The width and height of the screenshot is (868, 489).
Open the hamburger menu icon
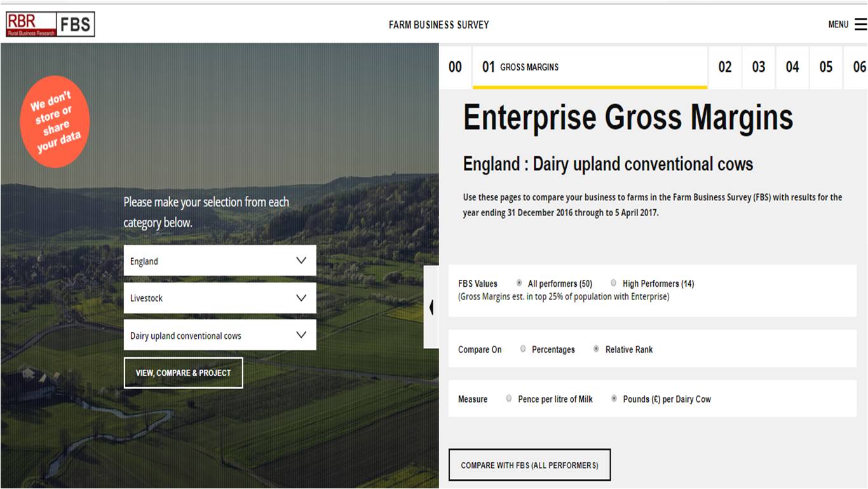coord(860,24)
